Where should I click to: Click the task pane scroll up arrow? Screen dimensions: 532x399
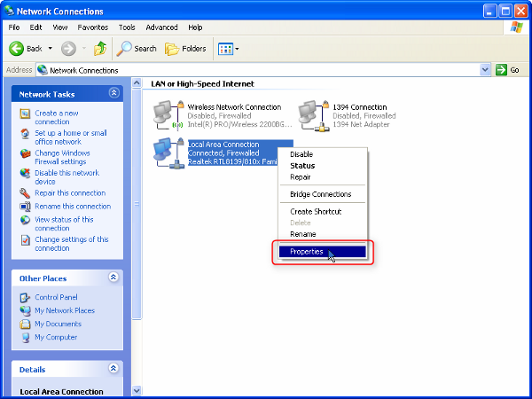[x=137, y=82]
